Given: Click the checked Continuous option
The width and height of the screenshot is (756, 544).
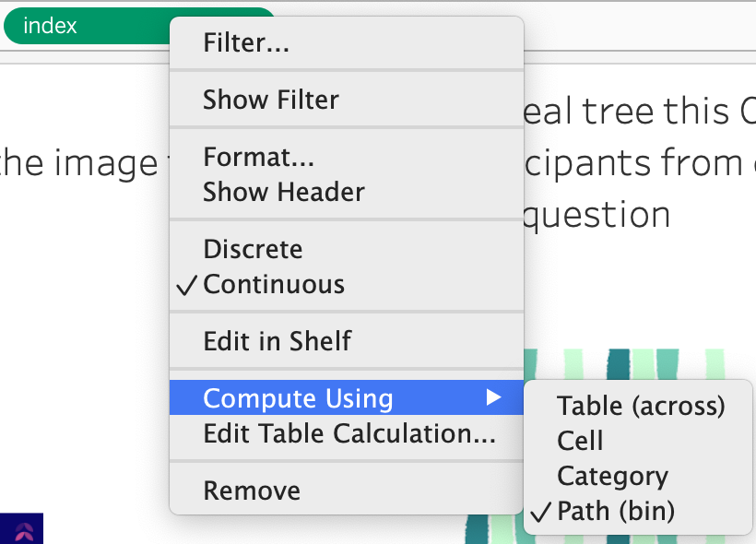Looking at the screenshot, I should 274,284.
